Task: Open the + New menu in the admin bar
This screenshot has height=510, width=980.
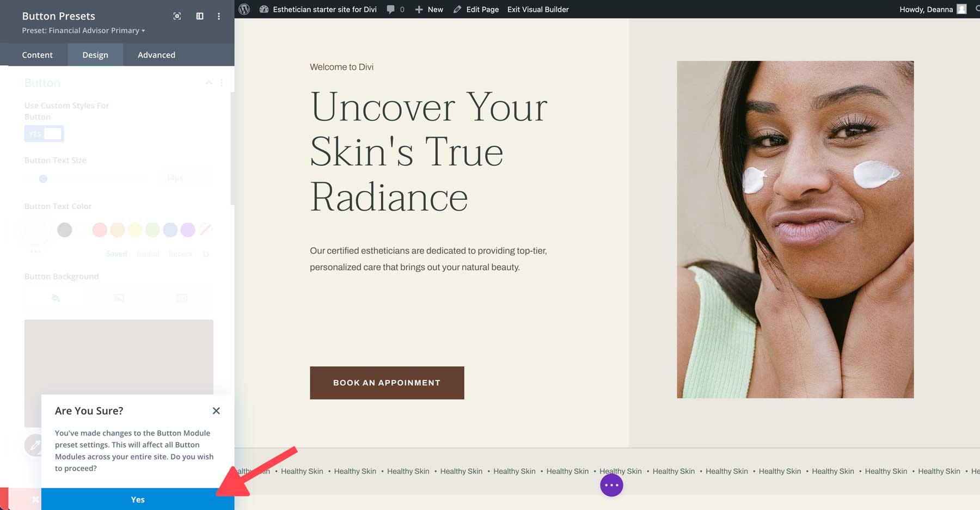Action: point(430,9)
